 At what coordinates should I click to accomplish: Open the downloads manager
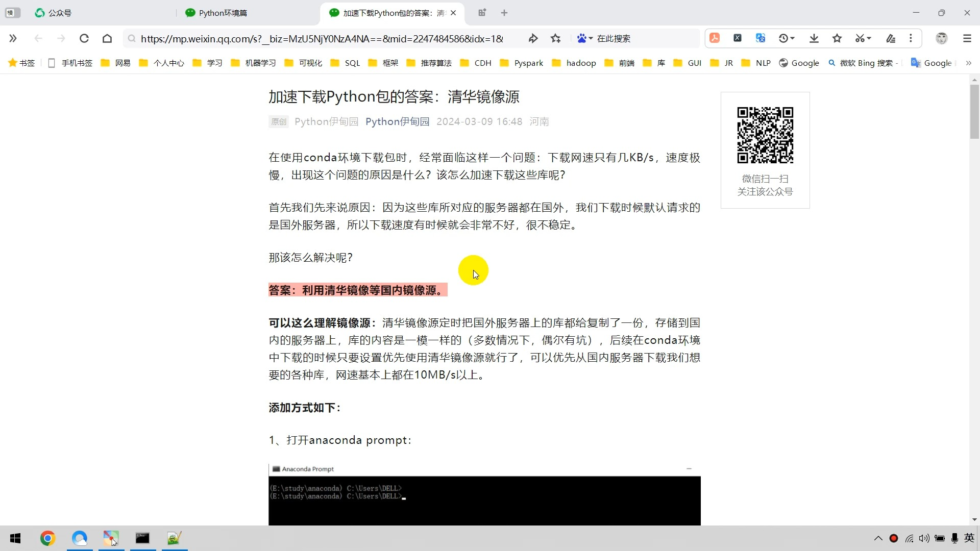tap(814, 38)
